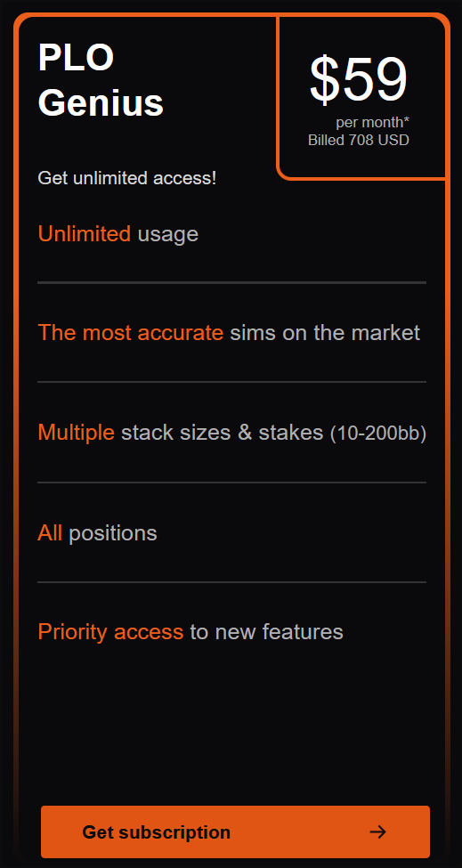The height and width of the screenshot is (868, 462).
Task: Click the Get unlimited access! tagline
Action: (127, 178)
